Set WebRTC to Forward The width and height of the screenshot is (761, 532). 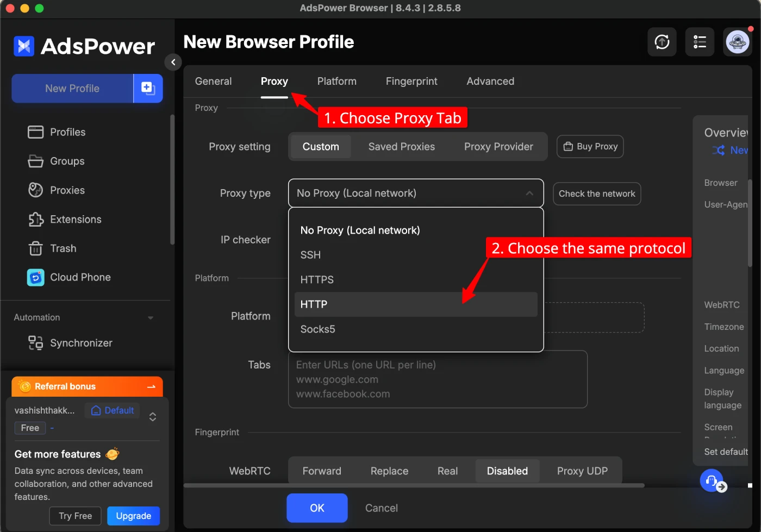coord(322,471)
